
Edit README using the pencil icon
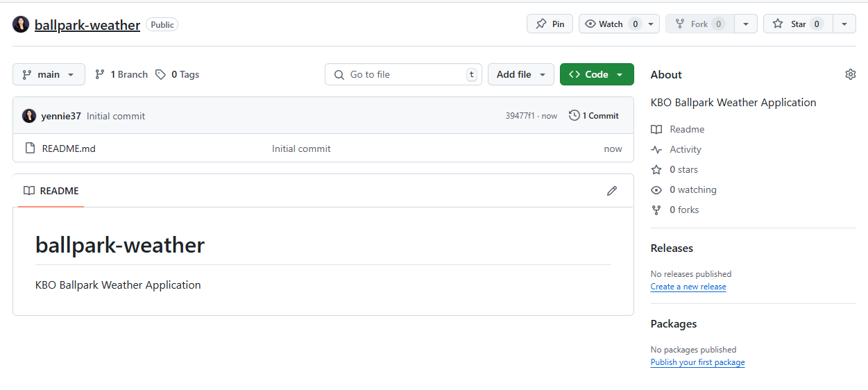pyautogui.click(x=611, y=191)
